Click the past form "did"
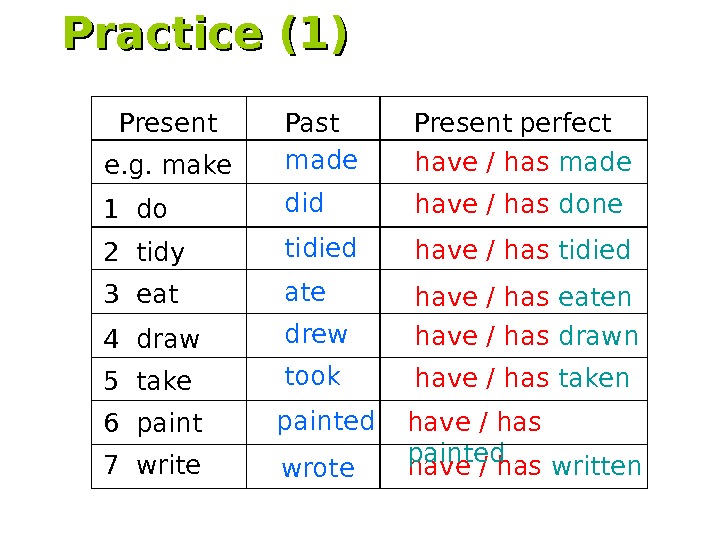Screen dimensions: 720x540 point(304,204)
